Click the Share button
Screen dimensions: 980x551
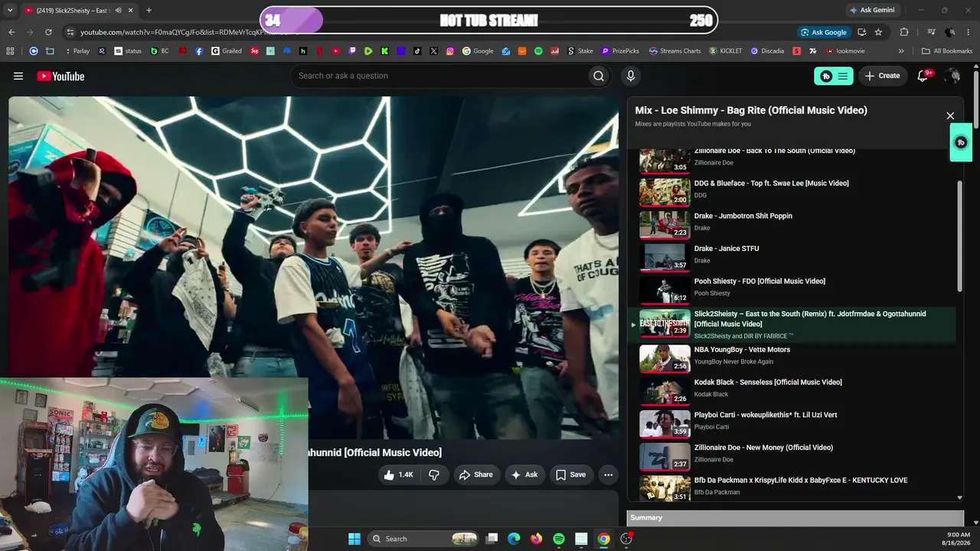(x=475, y=474)
